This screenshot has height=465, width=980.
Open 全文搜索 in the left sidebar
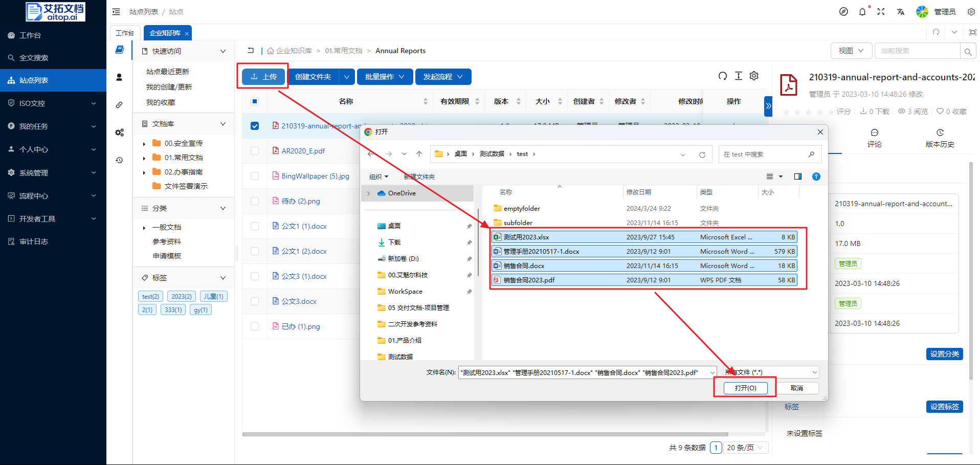pyautogui.click(x=34, y=58)
